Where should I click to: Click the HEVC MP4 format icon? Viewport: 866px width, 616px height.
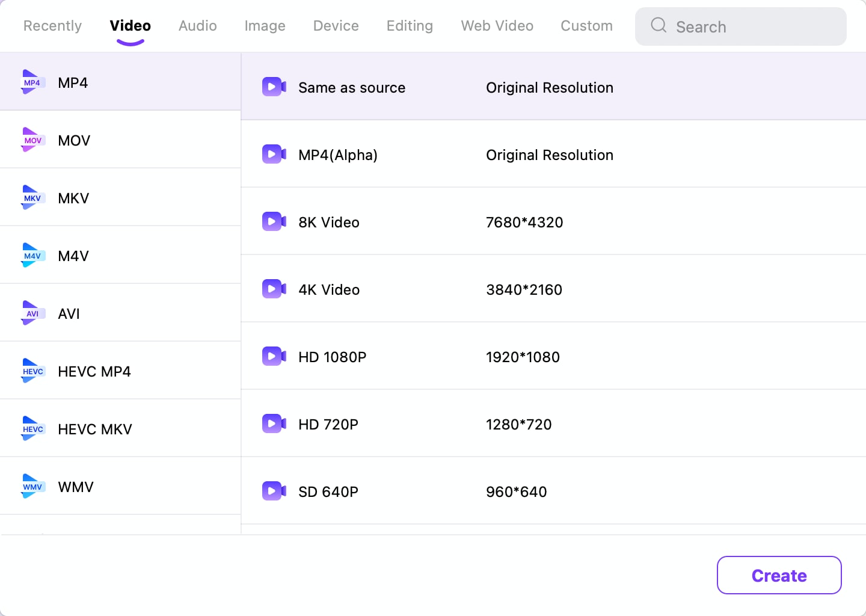(x=32, y=371)
